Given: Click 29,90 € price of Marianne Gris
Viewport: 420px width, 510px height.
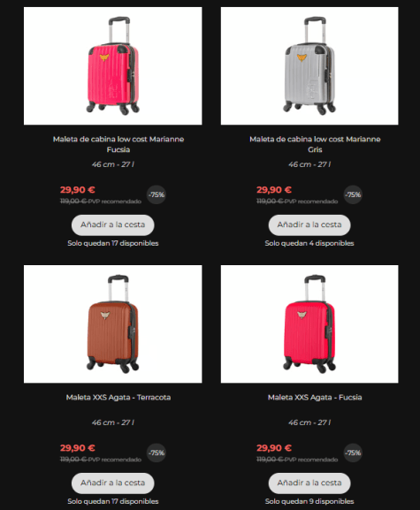Looking at the screenshot, I should [274, 190].
